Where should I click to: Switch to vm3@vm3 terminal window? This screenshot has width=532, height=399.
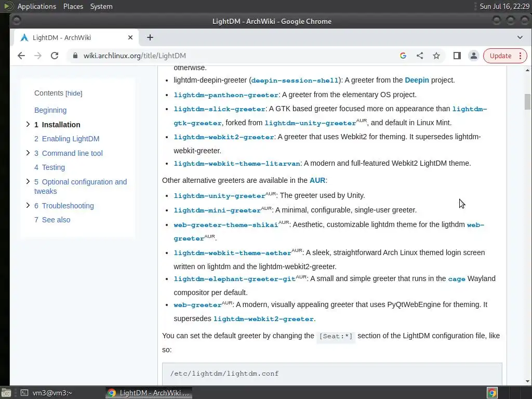click(x=46, y=393)
